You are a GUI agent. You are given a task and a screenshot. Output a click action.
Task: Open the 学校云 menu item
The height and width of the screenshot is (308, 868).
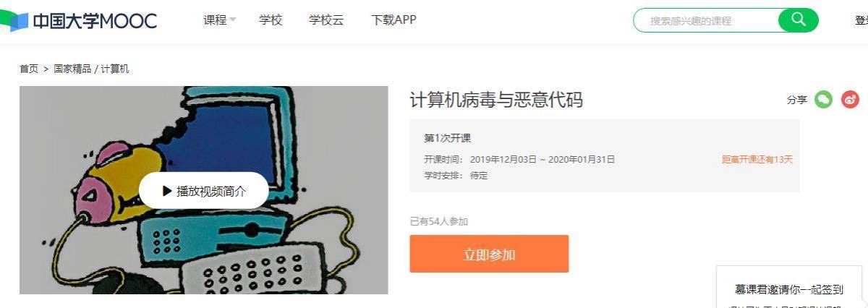(326, 20)
